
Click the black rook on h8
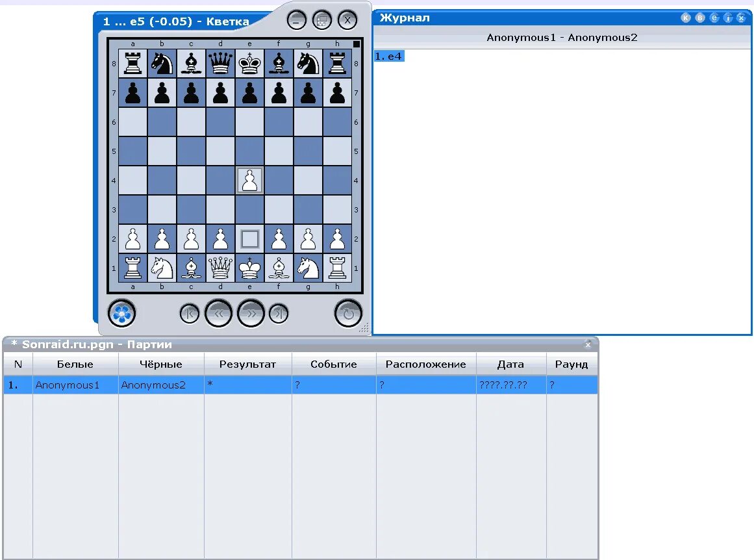pyautogui.click(x=337, y=64)
